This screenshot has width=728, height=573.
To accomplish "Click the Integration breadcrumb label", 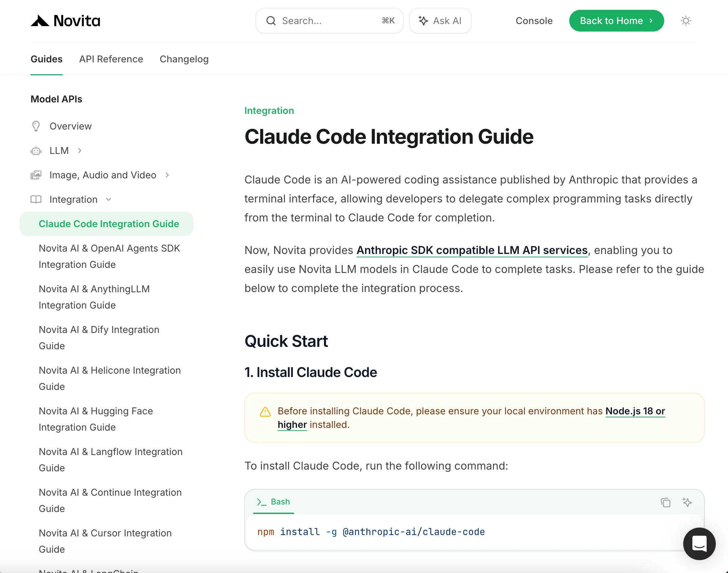I will click(269, 111).
